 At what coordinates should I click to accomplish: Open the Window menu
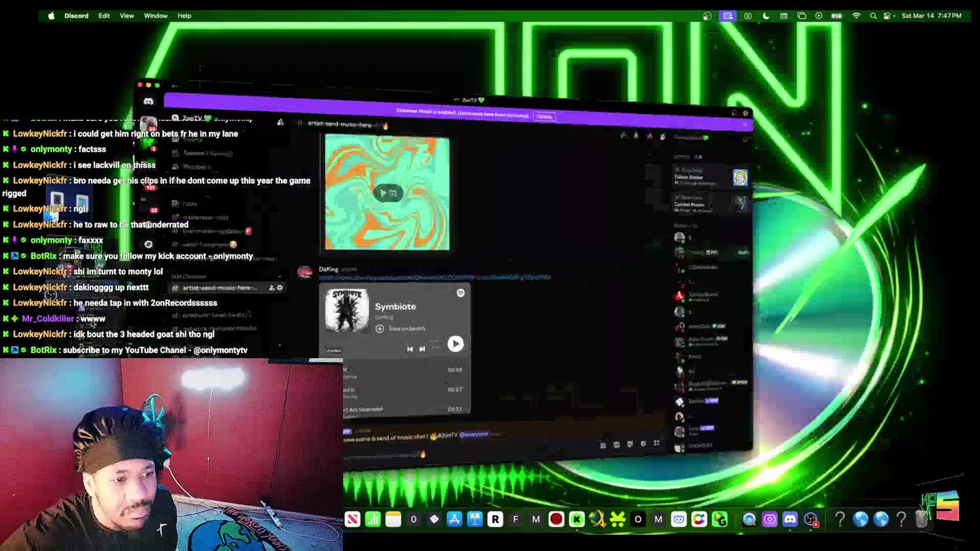(x=155, y=15)
